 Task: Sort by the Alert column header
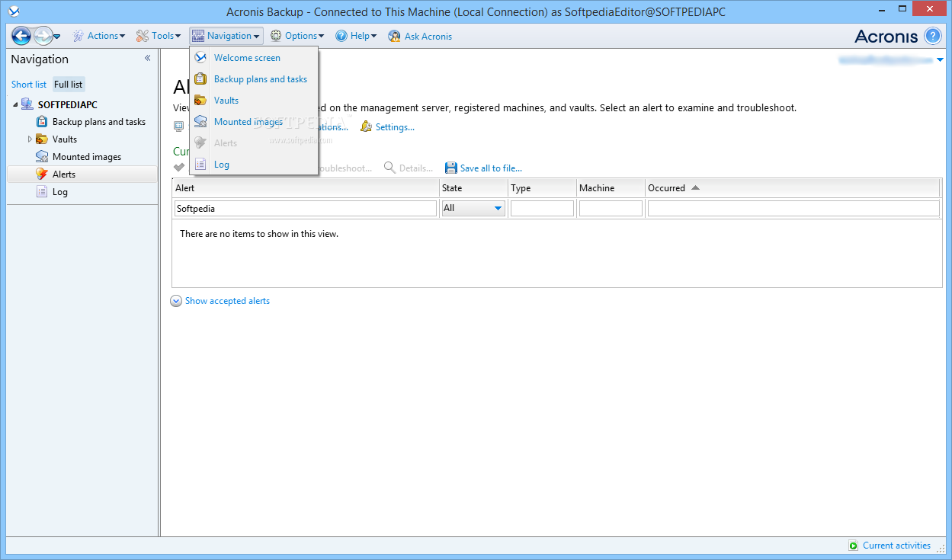coord(306,188)
